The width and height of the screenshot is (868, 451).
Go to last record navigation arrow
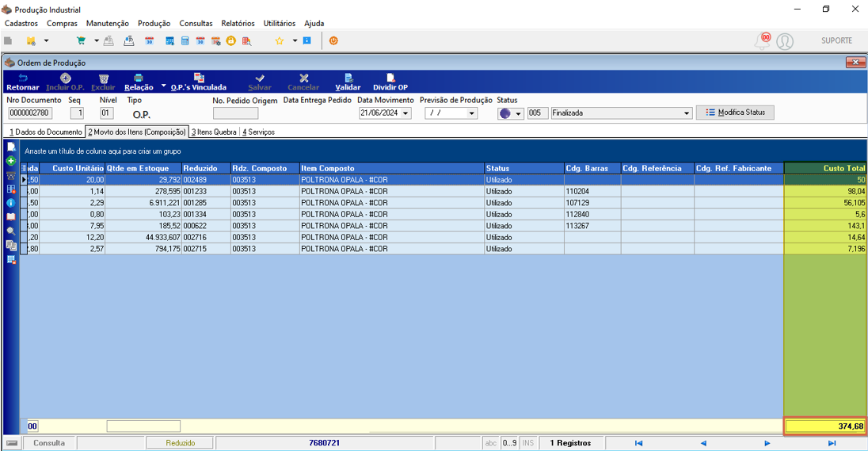(832, 443)
